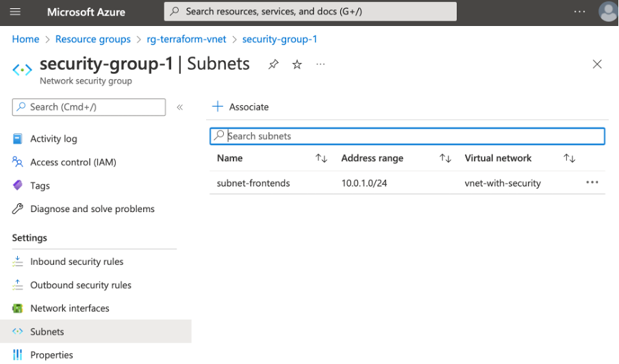Sort by Name column arrows
This screenshot has height=364, width=619.
(x=321, y=159)
